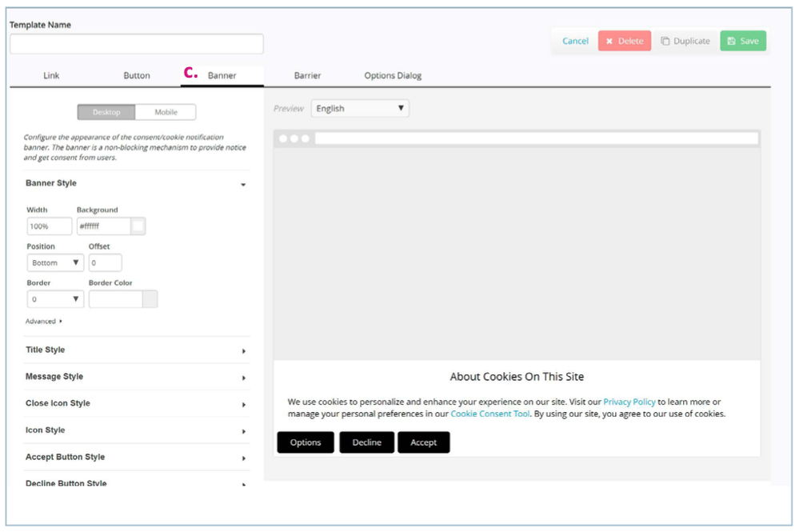
Task: Collapse the Banner Style section
Action: [137, 183]
